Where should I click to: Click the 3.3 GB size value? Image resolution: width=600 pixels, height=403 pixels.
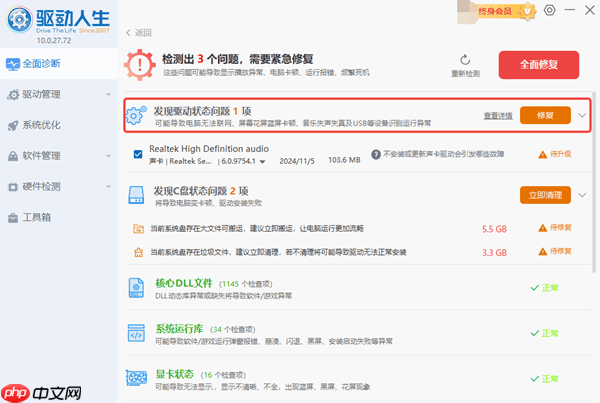[494, 253]
